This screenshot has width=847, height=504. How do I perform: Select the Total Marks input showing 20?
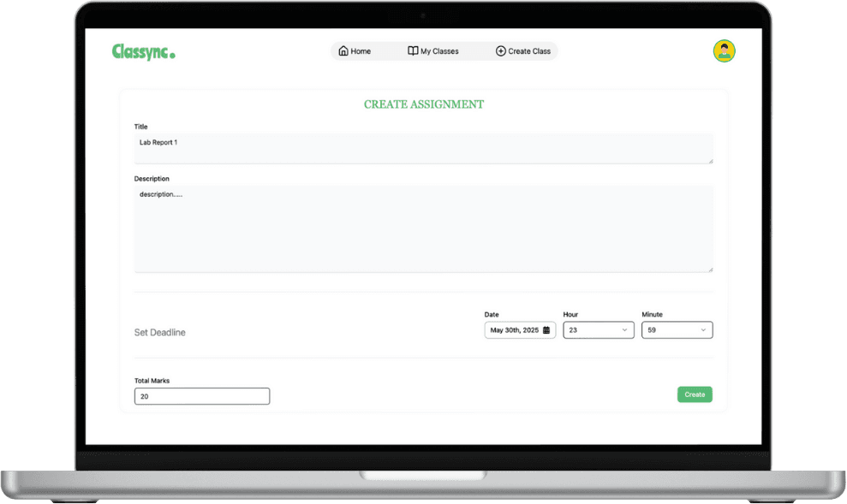[x=202, y=396]
